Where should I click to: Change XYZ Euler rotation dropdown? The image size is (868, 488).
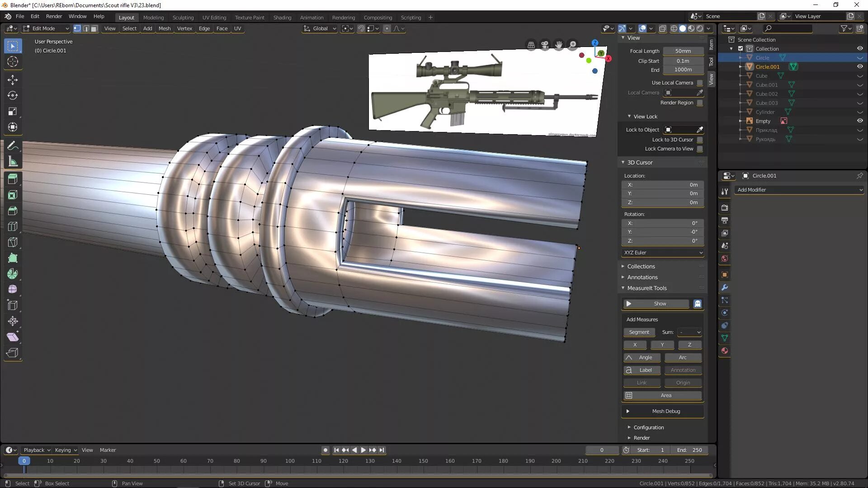(664, 252)
